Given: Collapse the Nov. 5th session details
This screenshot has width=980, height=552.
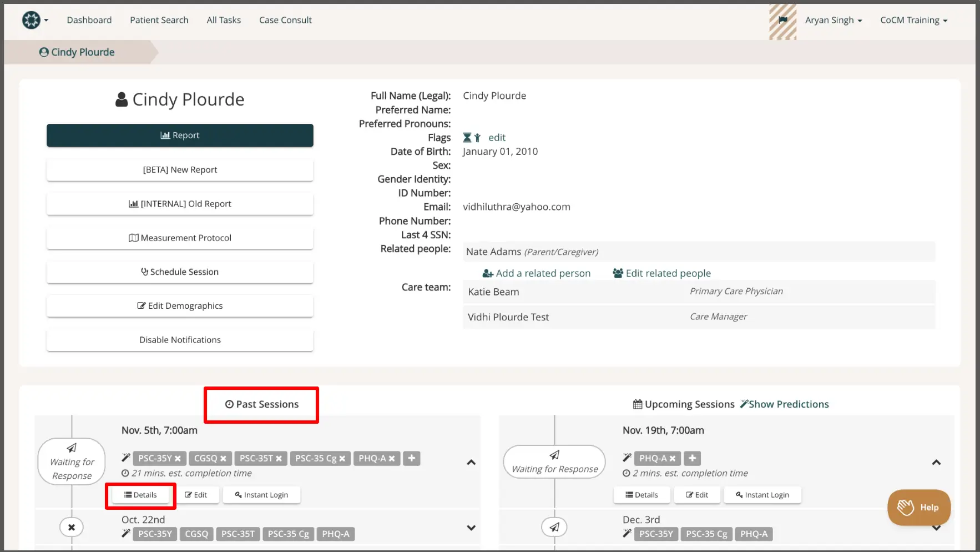Looking at the screenshot, I should tap(471, 462).
